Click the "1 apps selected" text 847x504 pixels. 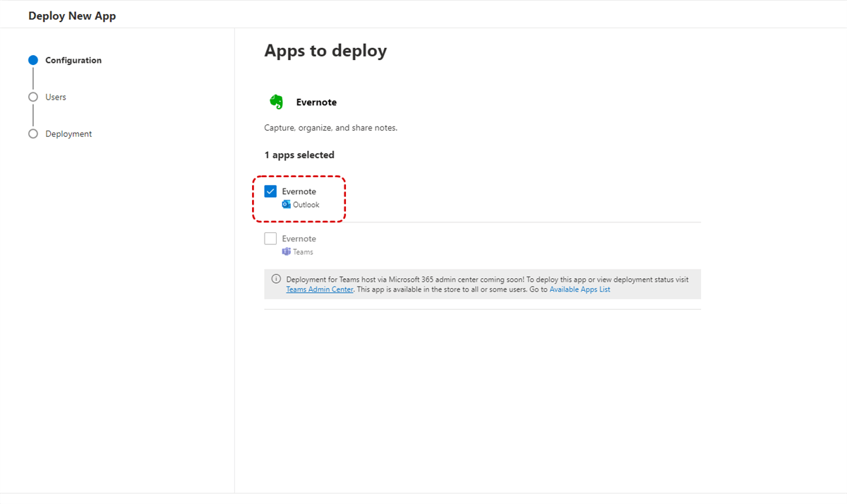[x=299, y=155]
